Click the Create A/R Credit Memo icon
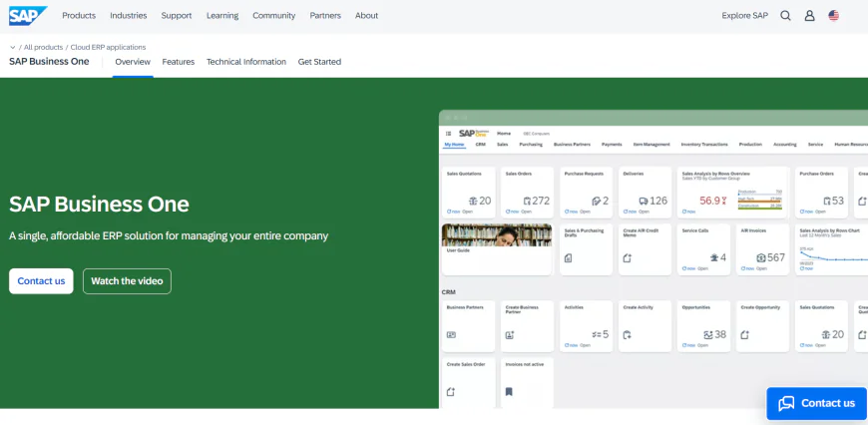 [627, 257]
